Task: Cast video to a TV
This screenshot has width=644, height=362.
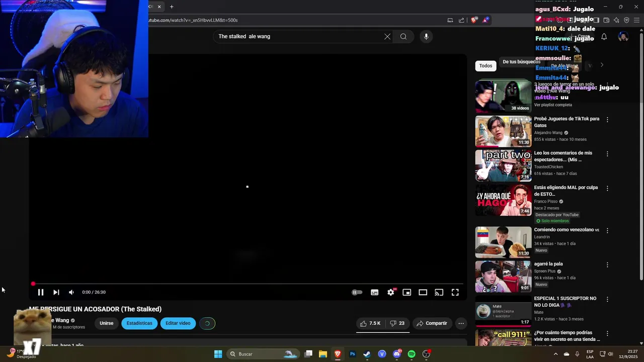Action: [439, 292]
